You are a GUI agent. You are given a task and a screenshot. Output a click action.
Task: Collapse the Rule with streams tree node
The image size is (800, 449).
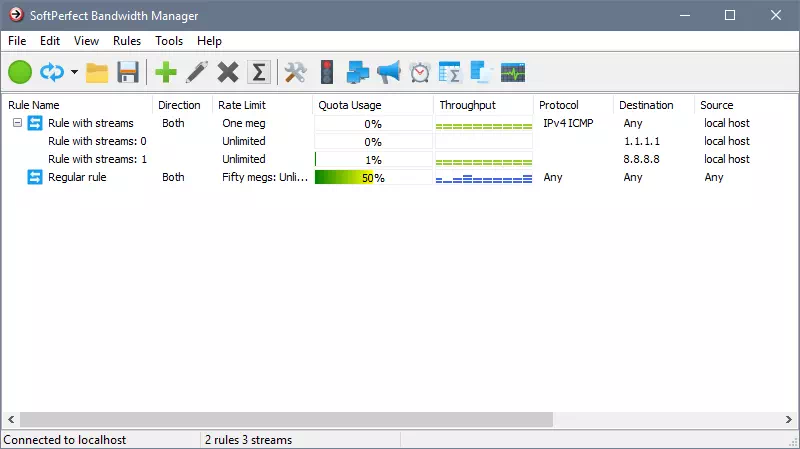tap(17, 123)
